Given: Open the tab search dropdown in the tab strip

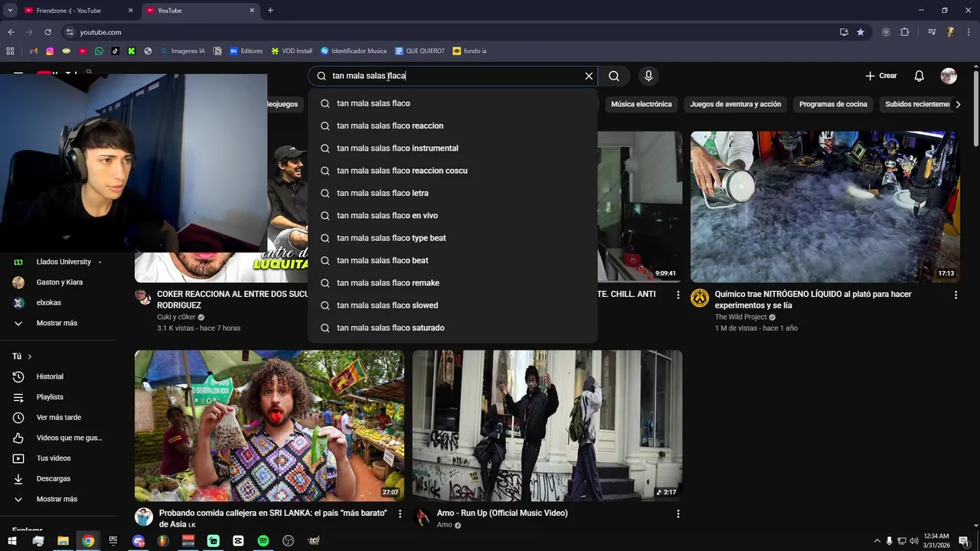Looking at the screenshot, I should [10, 11].
